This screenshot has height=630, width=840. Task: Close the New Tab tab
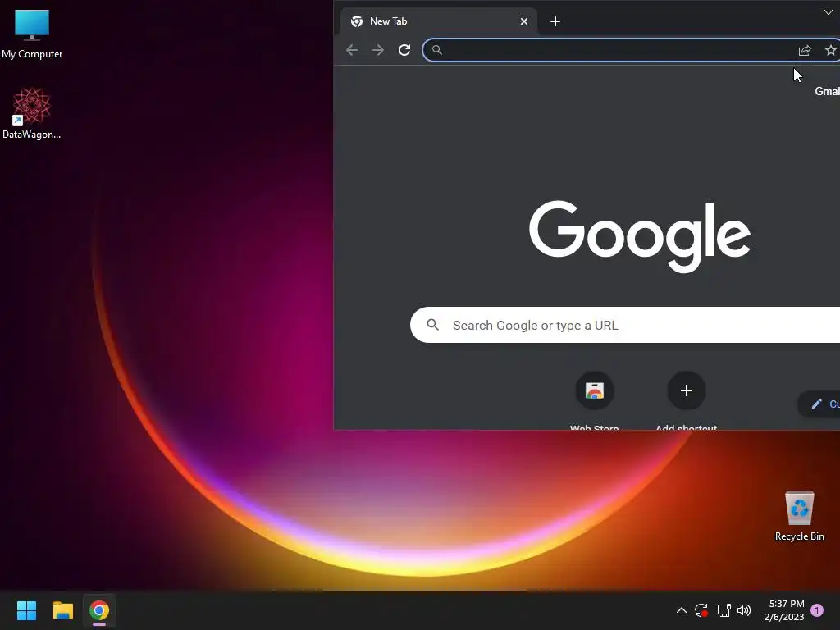click(524, 21)
